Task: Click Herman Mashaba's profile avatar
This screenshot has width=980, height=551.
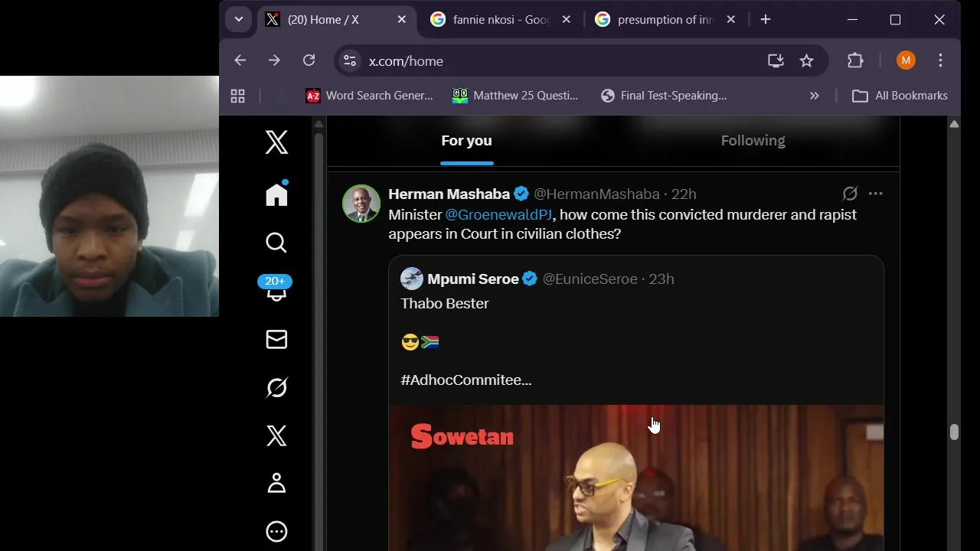Action: [361, 204]
